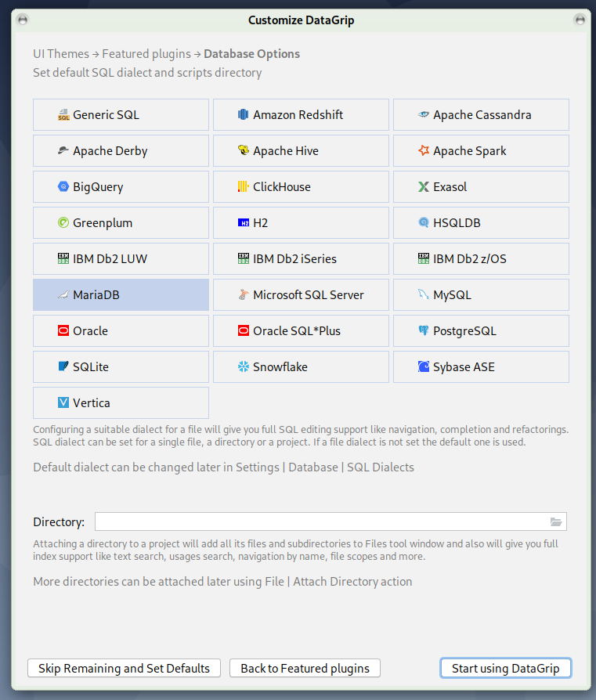Click the Apache Spark star icon
The height and width of the screenshot is (700, 596).
[x=423, y=150]
